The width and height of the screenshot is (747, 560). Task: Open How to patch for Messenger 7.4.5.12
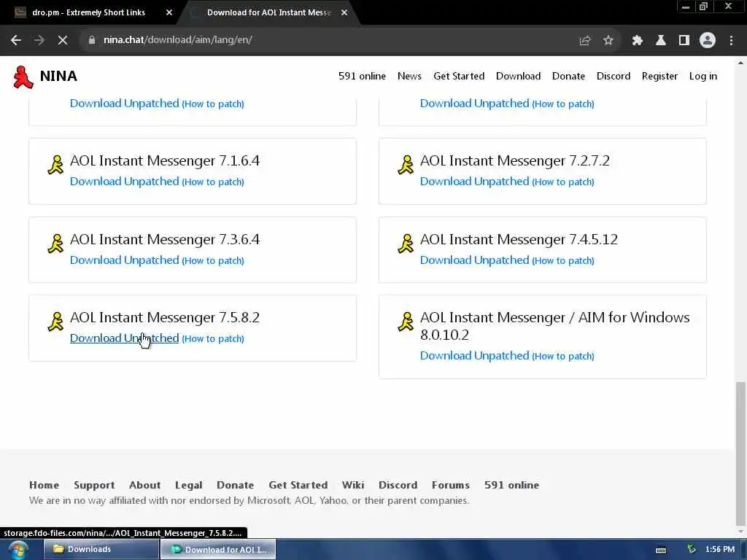pos(563,260)
